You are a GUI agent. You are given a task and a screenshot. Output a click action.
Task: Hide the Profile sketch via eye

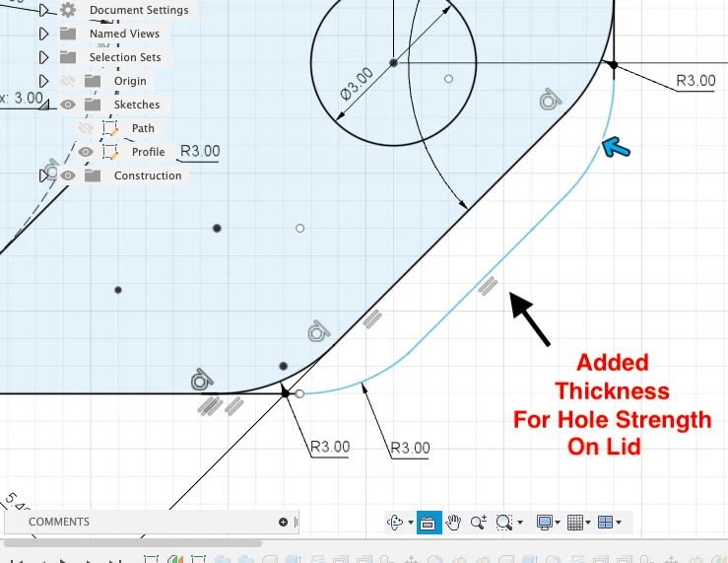(x=86, y=152)
